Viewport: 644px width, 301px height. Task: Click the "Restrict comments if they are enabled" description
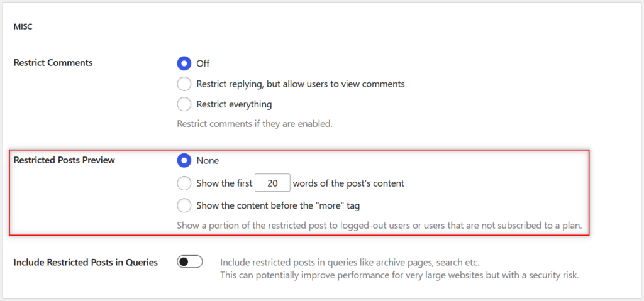(x=255, y=124)
